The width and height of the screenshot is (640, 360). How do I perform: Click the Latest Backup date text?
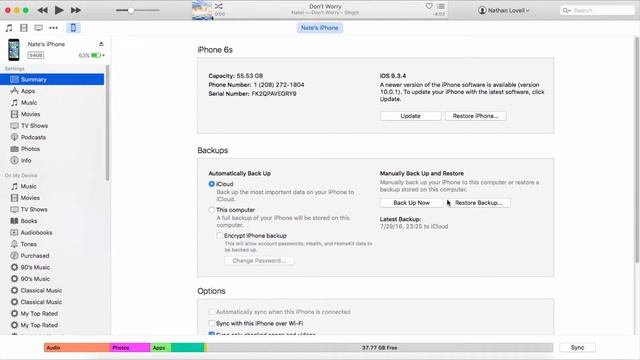click(x=414, y=226)
